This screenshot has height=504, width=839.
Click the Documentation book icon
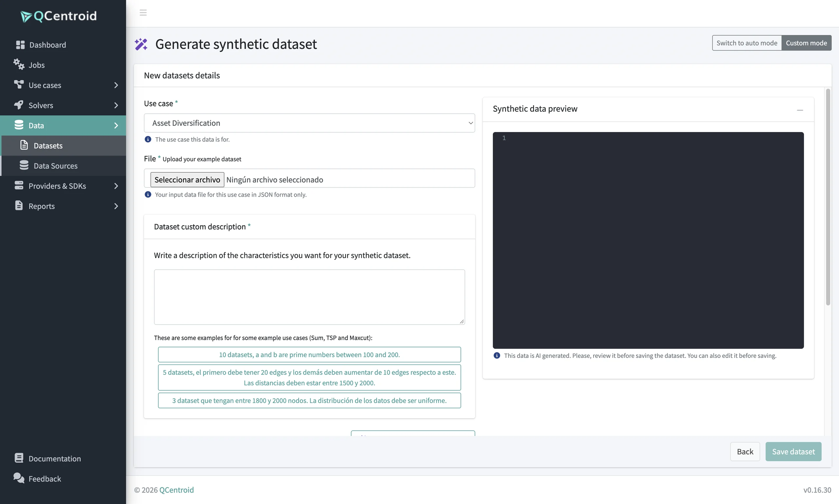tap(19, 458)
